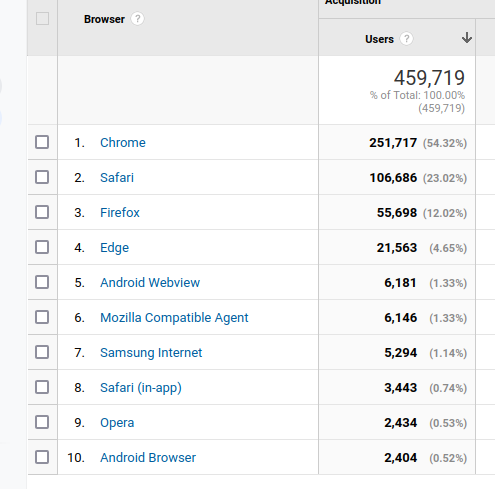495x489 pixels.
Task: Click Firefox's users value 55,698
Action: tap(397, 213)
